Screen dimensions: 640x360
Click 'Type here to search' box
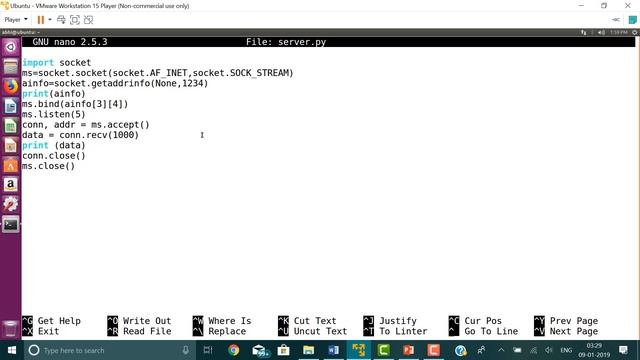(x=109, y=350)
